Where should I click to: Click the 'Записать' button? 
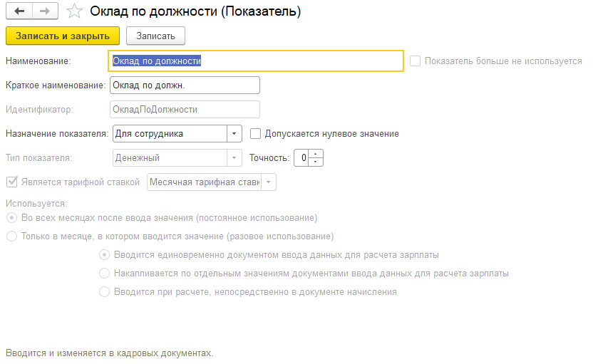point(155,36)
